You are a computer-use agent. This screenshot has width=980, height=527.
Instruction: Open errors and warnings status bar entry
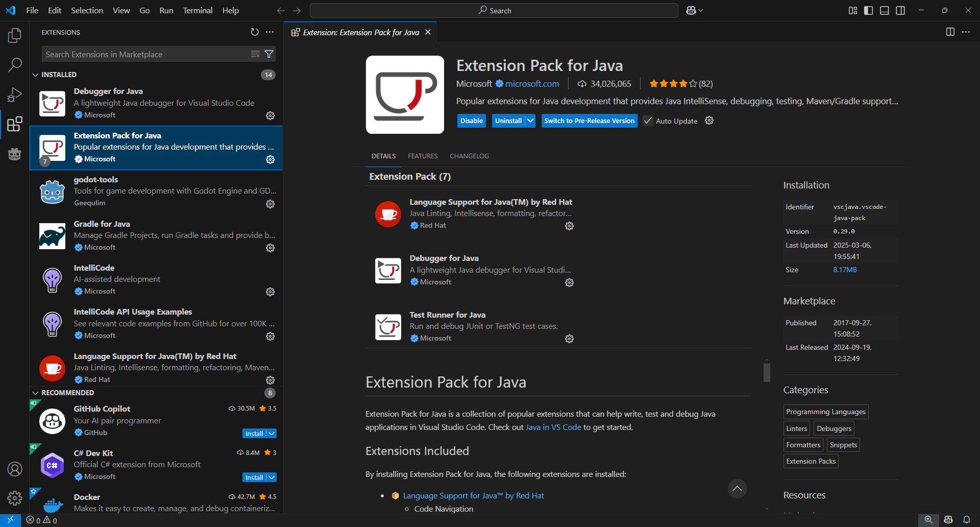pos(42,520)
